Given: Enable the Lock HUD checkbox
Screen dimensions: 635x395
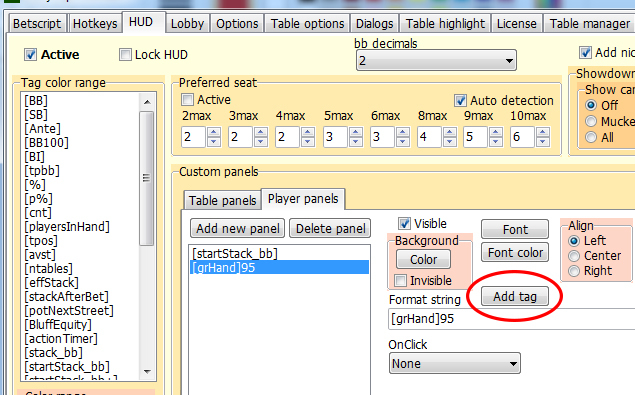Looking at the screenshot, I should (x=126, y=54).
